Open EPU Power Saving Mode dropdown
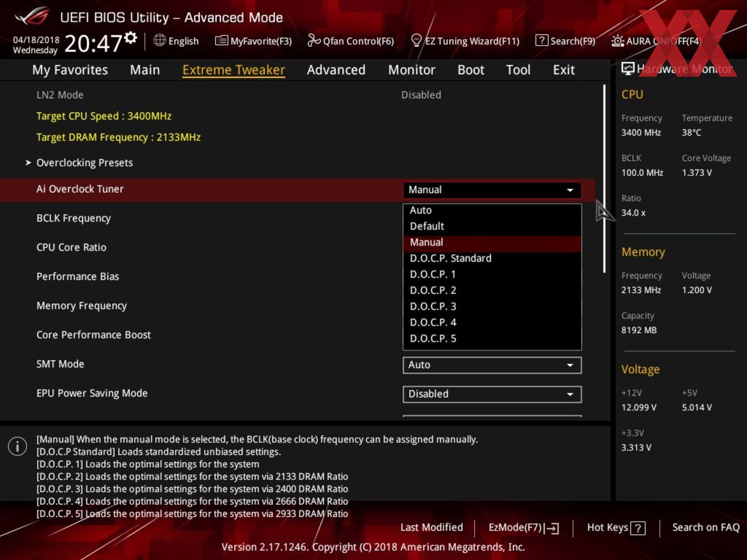This screenshot has width=747, height=560. (x=492, y=394)
